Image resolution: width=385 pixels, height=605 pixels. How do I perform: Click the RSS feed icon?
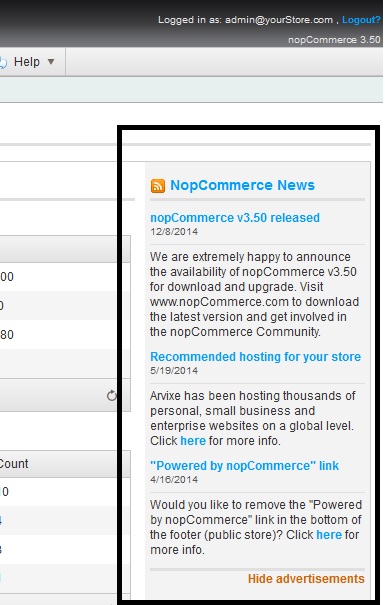(x=158, y=186)
